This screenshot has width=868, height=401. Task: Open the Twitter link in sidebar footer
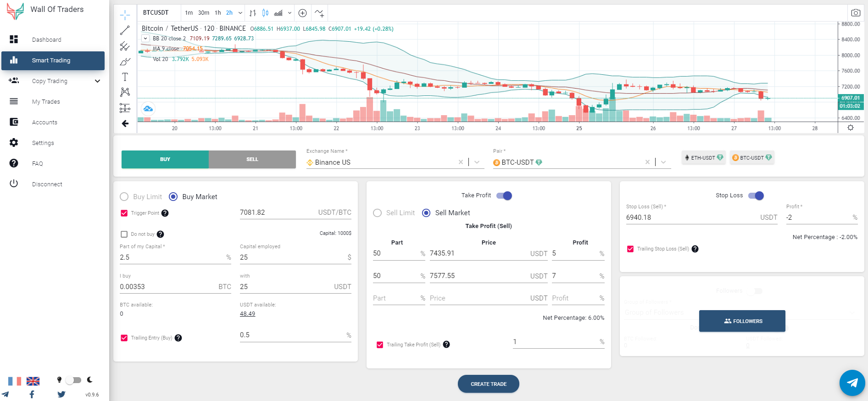pyautogui.click(x=61, y=394)
